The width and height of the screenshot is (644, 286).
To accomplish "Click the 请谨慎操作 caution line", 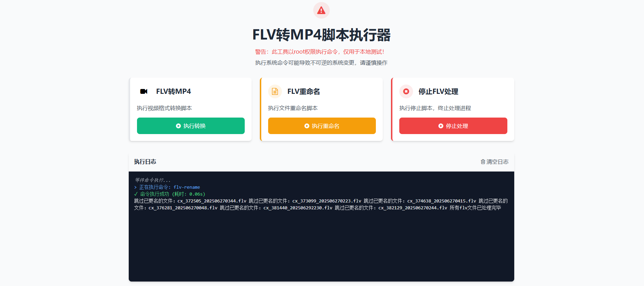I will pyautogui.click(x=321, y=63).
